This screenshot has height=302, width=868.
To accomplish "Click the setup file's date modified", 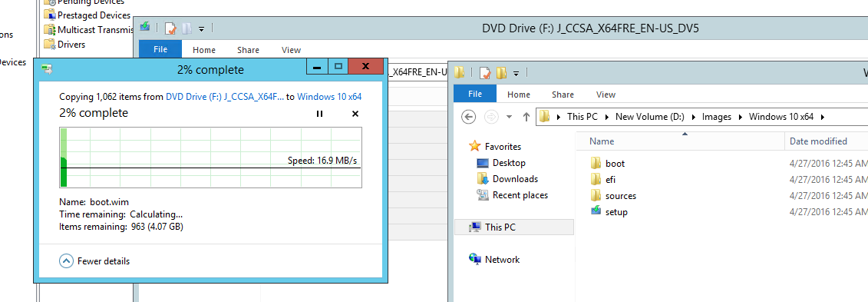I will [x=828, y=211].
